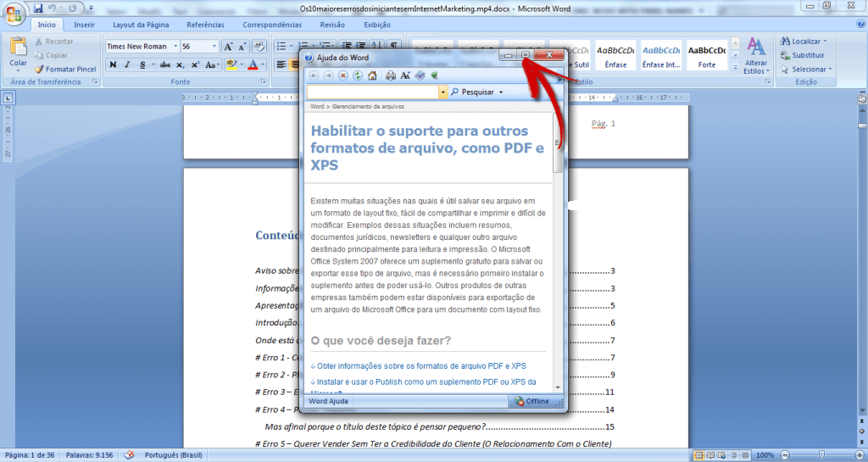The image size is (868, 462).
Task: Toggle bold (N) formatting
Action: click(113, 64)
